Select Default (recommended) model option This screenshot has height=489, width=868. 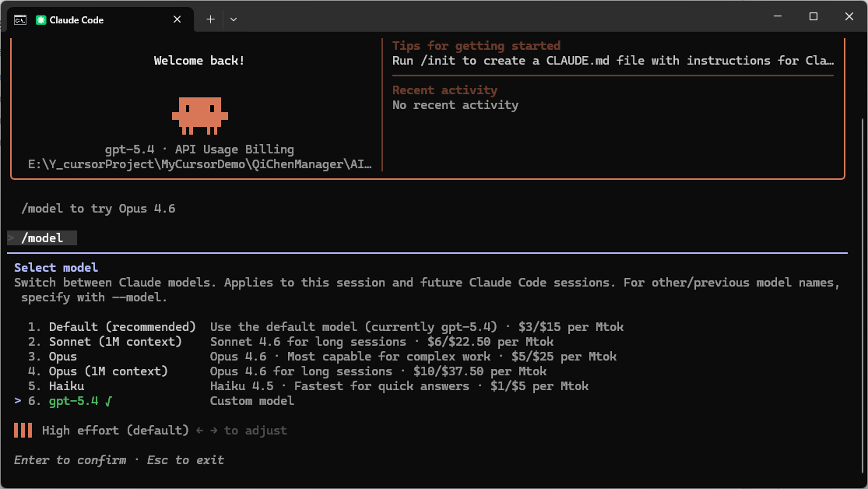click(325, 327)
